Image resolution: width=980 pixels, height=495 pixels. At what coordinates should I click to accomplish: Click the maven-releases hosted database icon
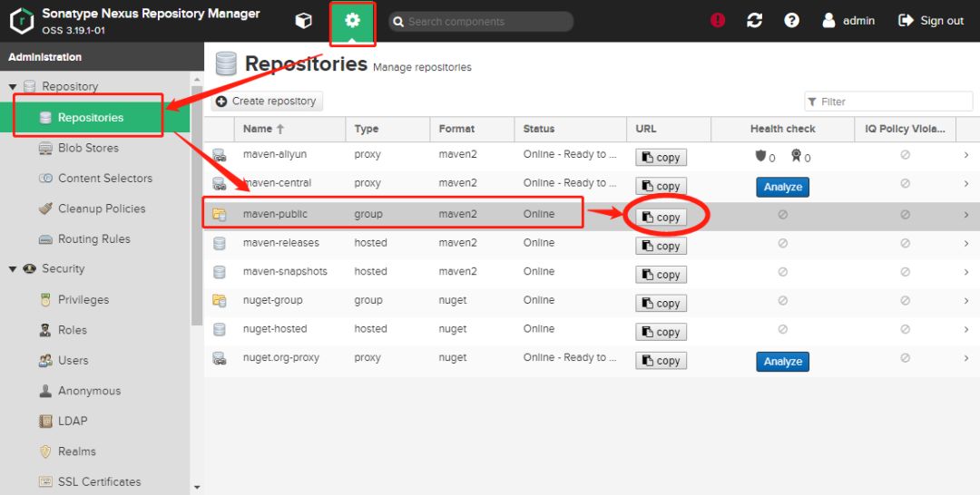[219, 244]
